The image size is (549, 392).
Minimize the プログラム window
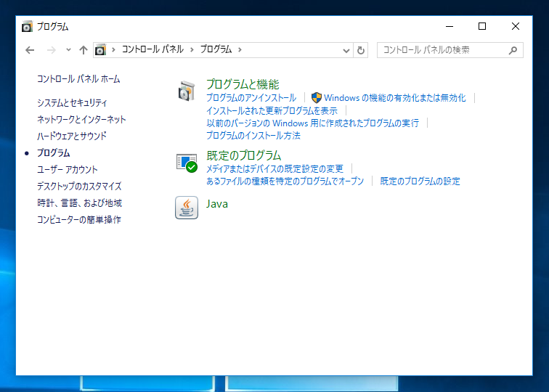point(450,26)
